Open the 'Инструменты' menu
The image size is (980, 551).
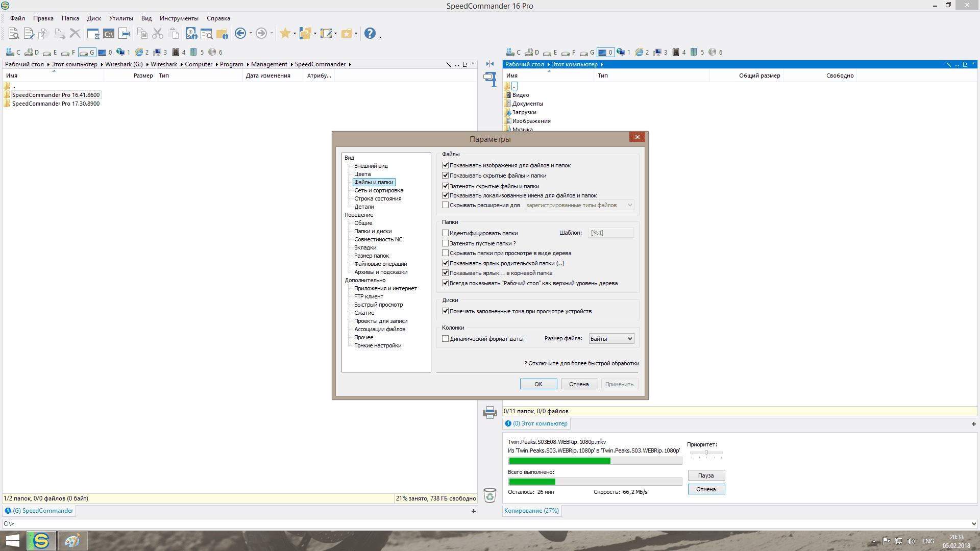click(x=179, y=18)
